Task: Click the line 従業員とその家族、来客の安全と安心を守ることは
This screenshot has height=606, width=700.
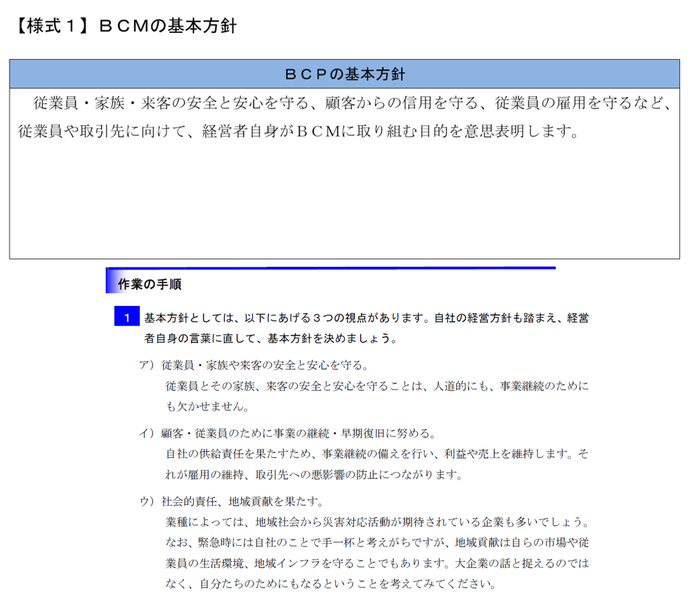Action: [x=377, y=386]
